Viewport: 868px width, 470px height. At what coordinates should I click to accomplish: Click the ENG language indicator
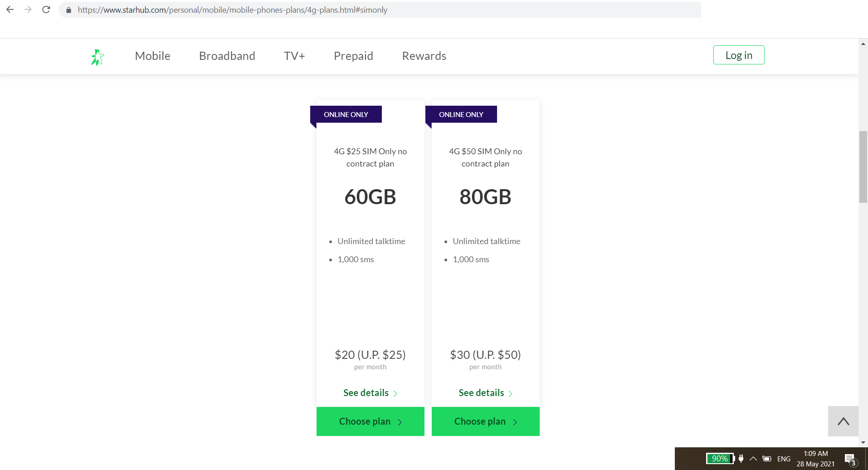pyautogui.click(x=784, y=459)
